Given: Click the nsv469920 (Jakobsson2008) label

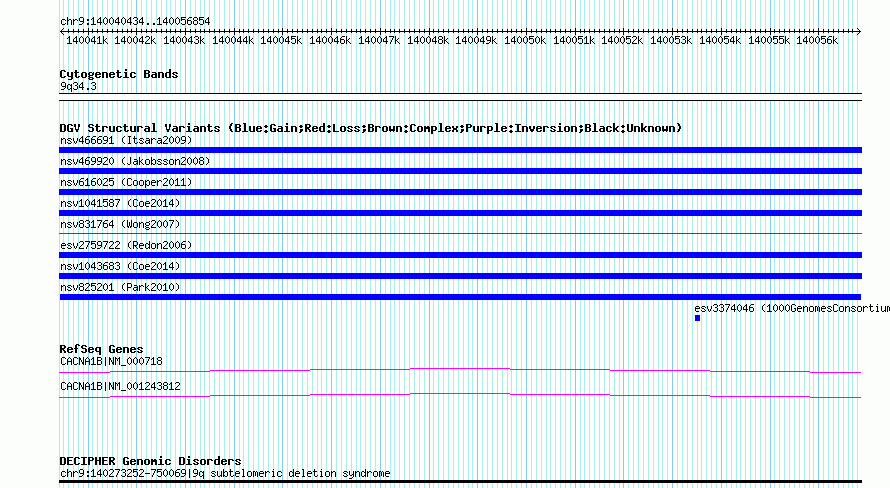Looking at the screenshot, I should [x=135, y=161].
